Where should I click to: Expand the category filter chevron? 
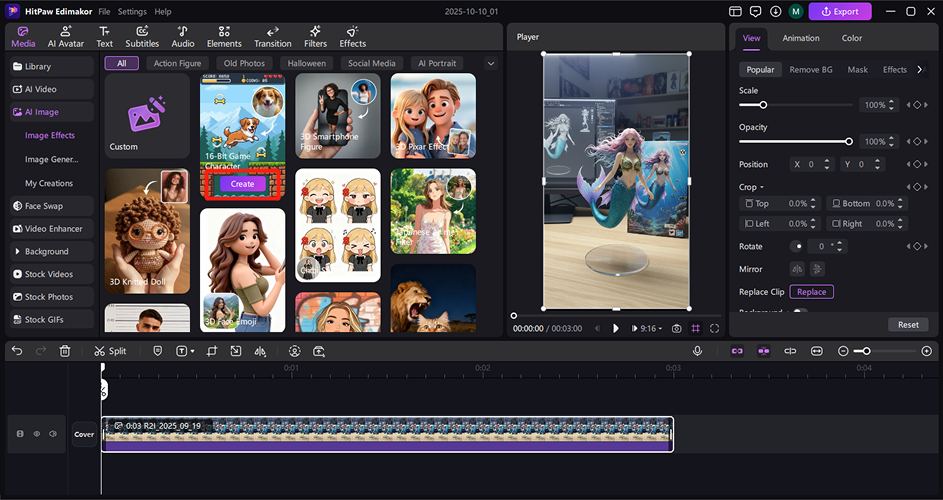(490, 63)
